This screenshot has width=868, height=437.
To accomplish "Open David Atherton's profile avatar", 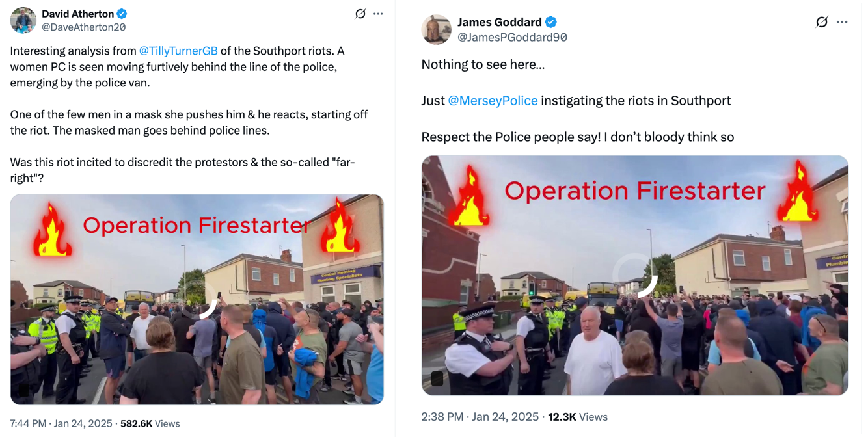I will coord(23,20).
